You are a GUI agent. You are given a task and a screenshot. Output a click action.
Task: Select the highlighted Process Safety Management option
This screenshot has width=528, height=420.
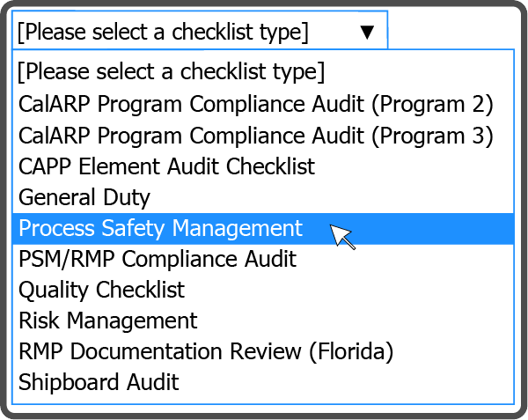[x=160, y=228]
